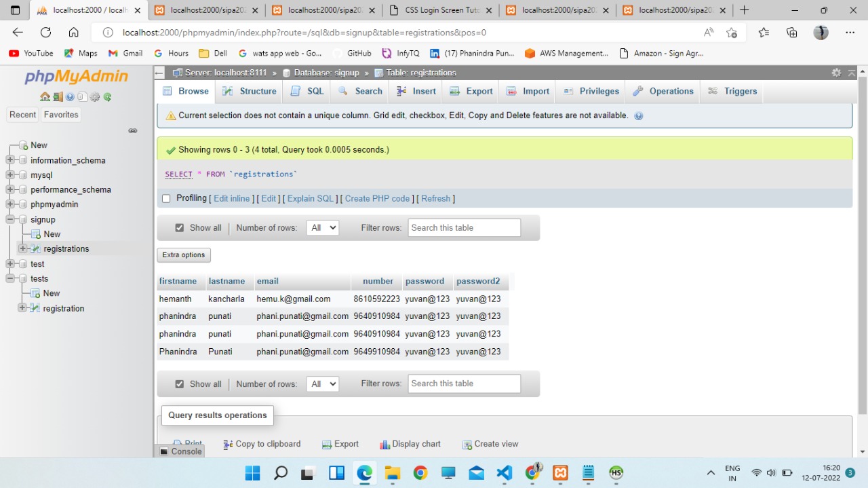Go to the Search tab

pyautogui.click(x=361, y=92)
